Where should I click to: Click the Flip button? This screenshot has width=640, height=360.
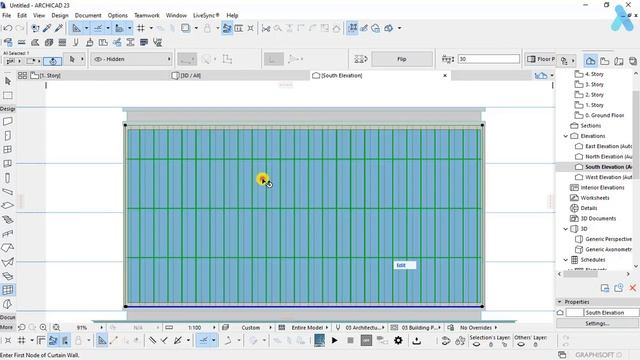coord(402,59)
